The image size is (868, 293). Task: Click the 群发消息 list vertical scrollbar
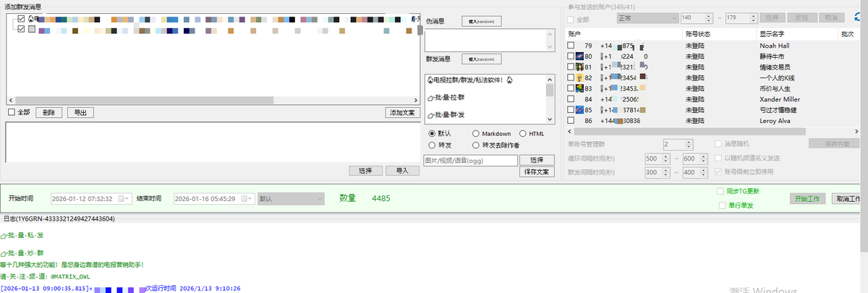550,98
